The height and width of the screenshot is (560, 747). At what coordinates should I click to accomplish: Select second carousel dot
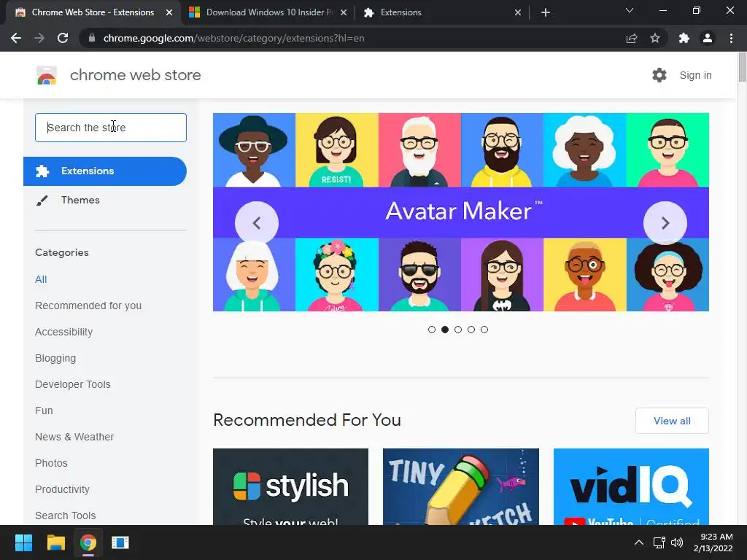pyautogui.click(x=445, y=330)
